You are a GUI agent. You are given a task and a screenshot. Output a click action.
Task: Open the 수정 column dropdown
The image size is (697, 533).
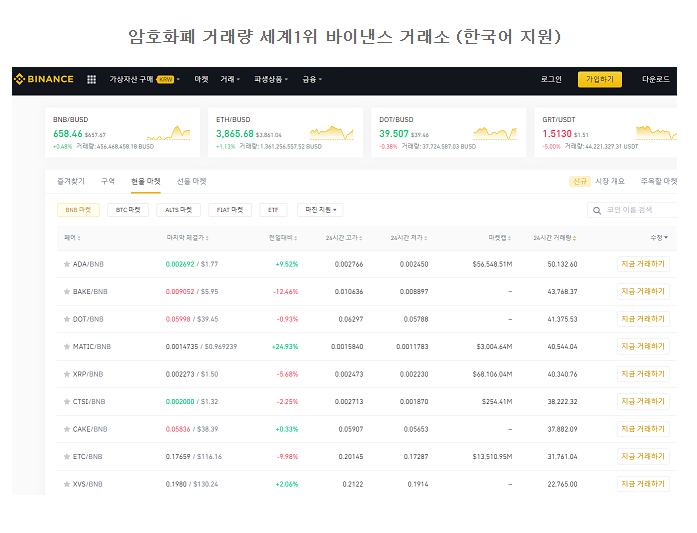tap(659, 238)
